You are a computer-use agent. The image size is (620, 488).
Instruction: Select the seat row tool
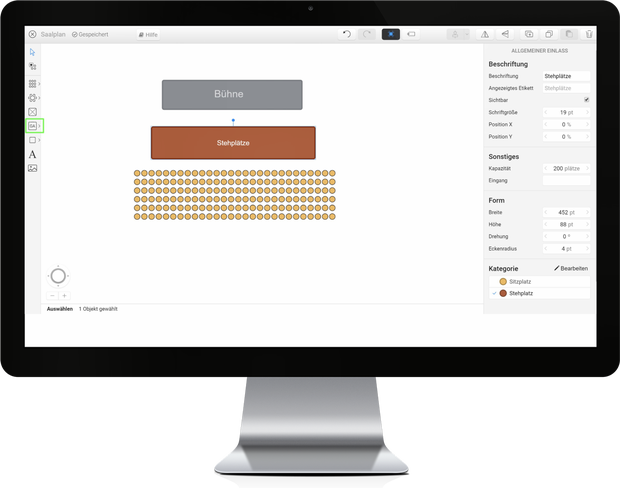(32, 84)
